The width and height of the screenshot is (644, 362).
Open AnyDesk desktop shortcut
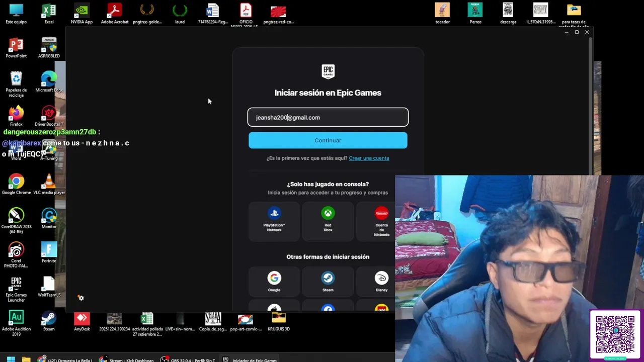(82, 321)
